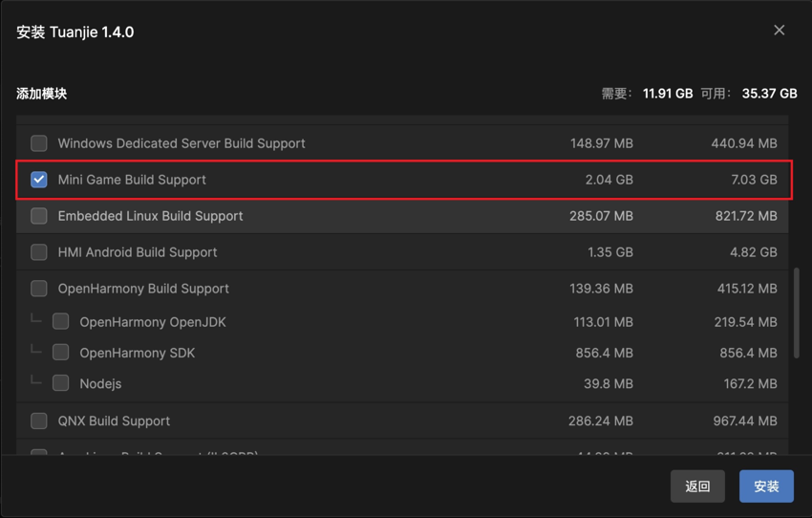Select the OpenHarmony OpenJDK sub-module checkbox

(x=61, y=322)
